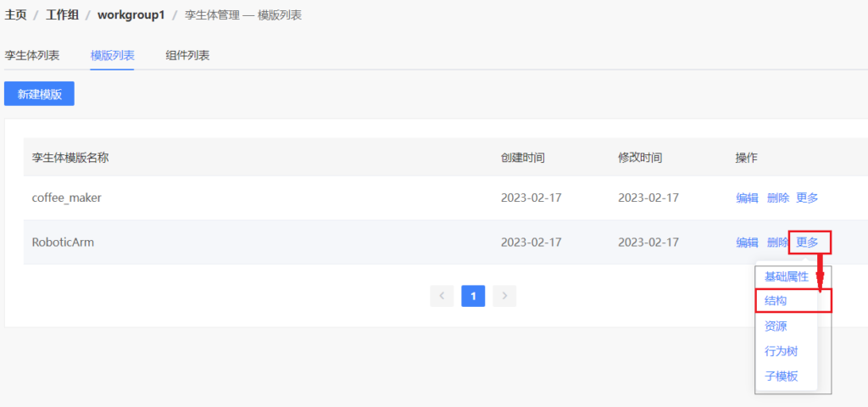The height and width of the screenshot is (407, 868).
Task: Edit the RoboticArm template
Action: [747, 243]
